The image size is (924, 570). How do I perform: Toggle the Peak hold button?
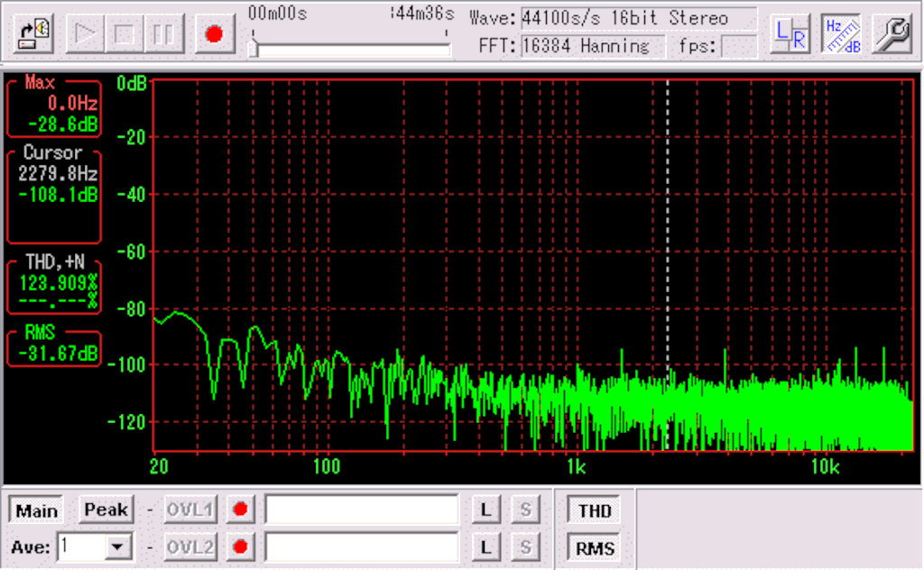pyautogui.click(x=106, y=510)
